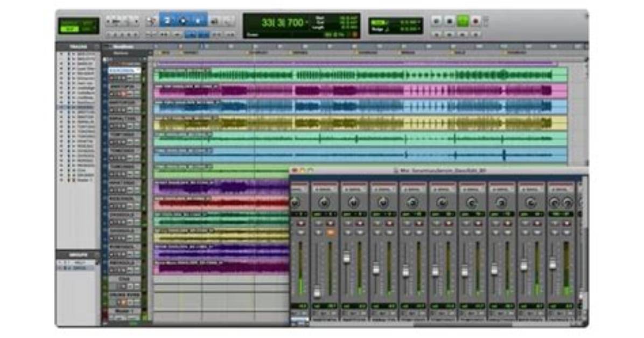The image size is (644, 338).
Task: Click the Click track name button
Action: tap(124, 279)
